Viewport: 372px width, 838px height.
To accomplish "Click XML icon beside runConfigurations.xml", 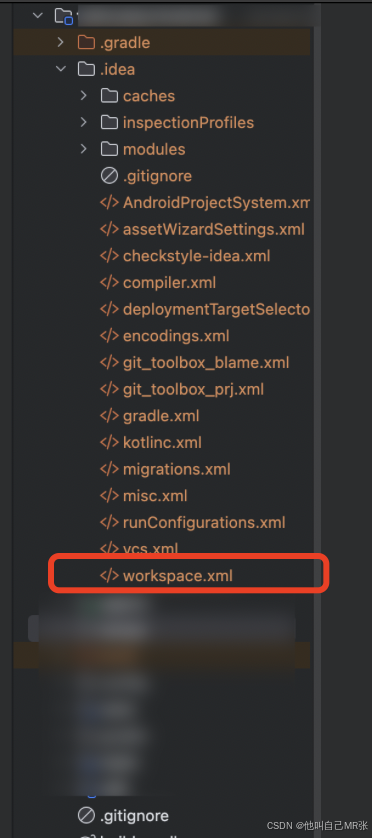I will [109, 522].
